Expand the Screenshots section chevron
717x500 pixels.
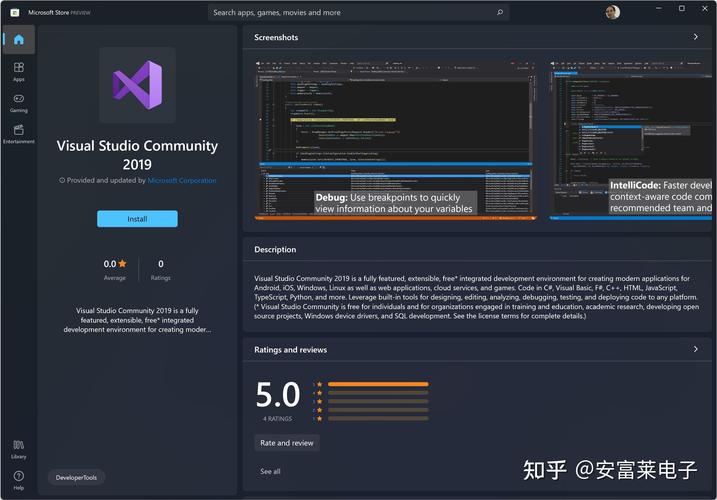696,37
